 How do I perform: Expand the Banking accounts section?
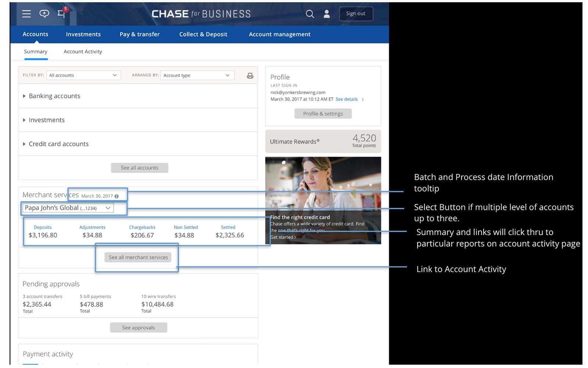[138, 96]
